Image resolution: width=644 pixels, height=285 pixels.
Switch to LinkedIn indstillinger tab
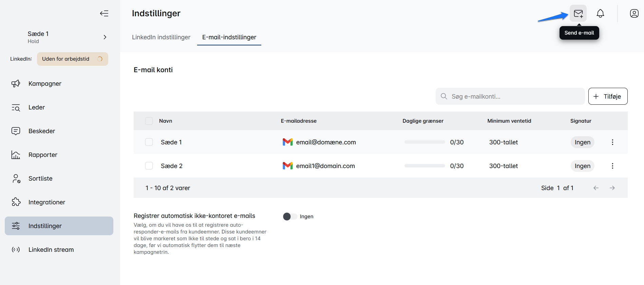coord(161,37)
